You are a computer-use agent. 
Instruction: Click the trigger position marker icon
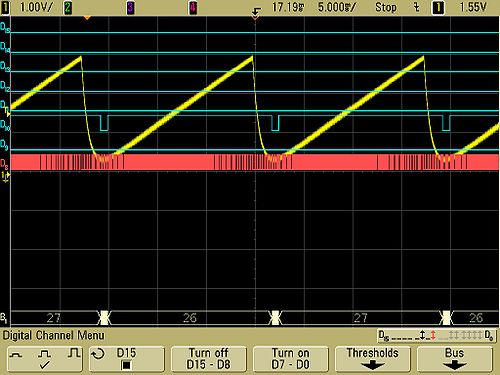(256, 13)
